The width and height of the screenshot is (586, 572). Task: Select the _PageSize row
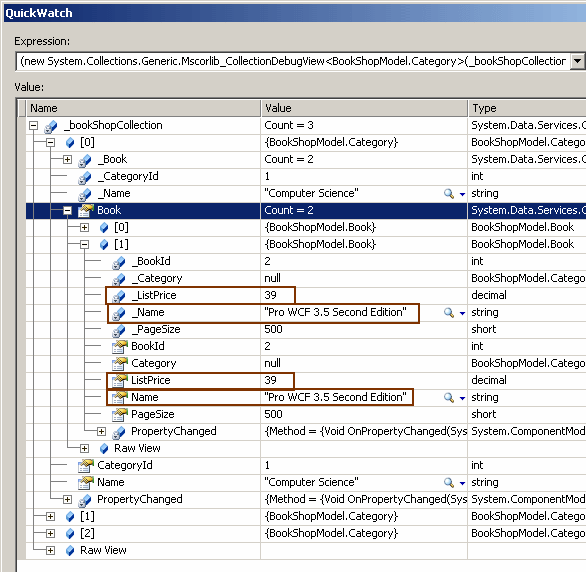305,330
